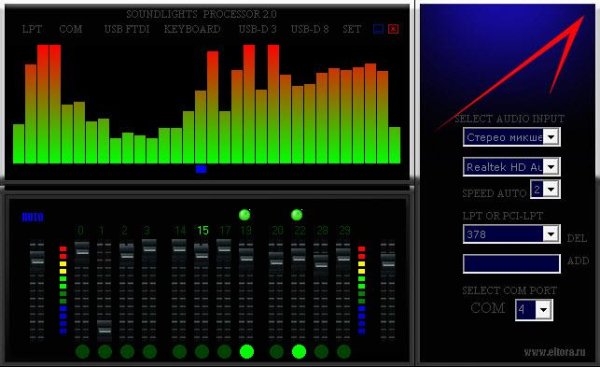Click the channel 14 fader
Viewport: 600px width, 367px height.
coord(179,249)
